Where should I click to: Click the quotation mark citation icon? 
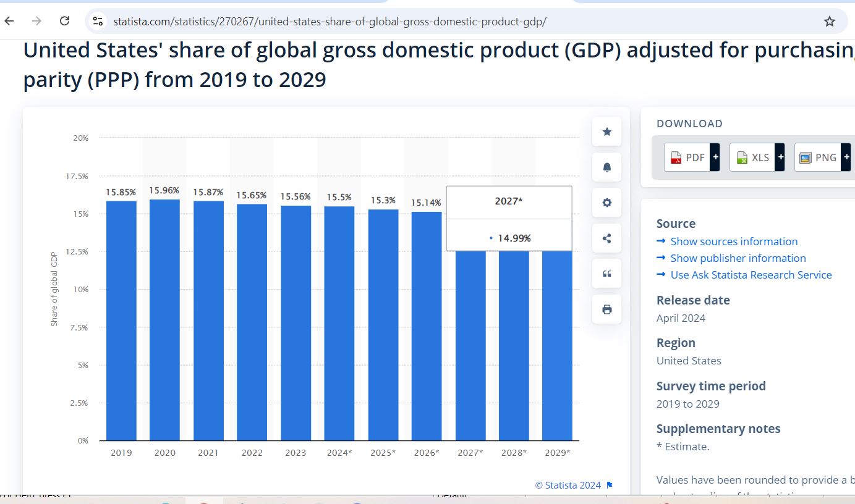point(606,274)
